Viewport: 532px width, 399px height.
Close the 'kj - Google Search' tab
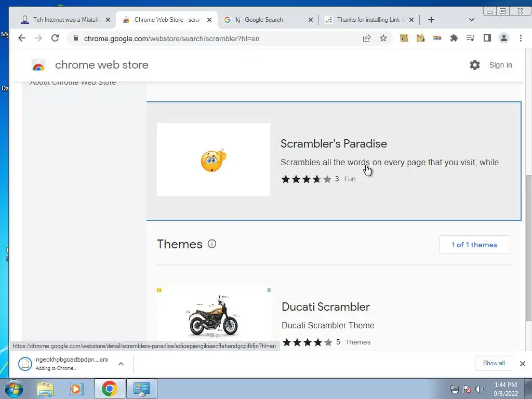point(311,20)
